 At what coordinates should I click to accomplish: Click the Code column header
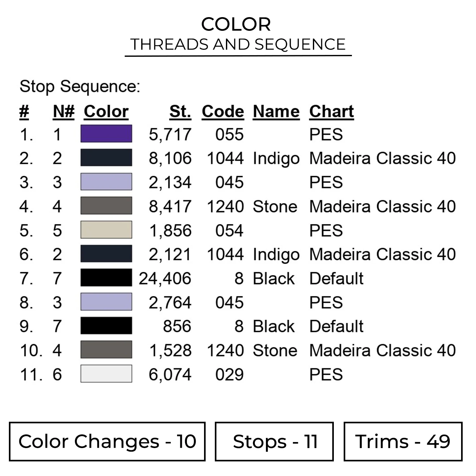[223, 112]
